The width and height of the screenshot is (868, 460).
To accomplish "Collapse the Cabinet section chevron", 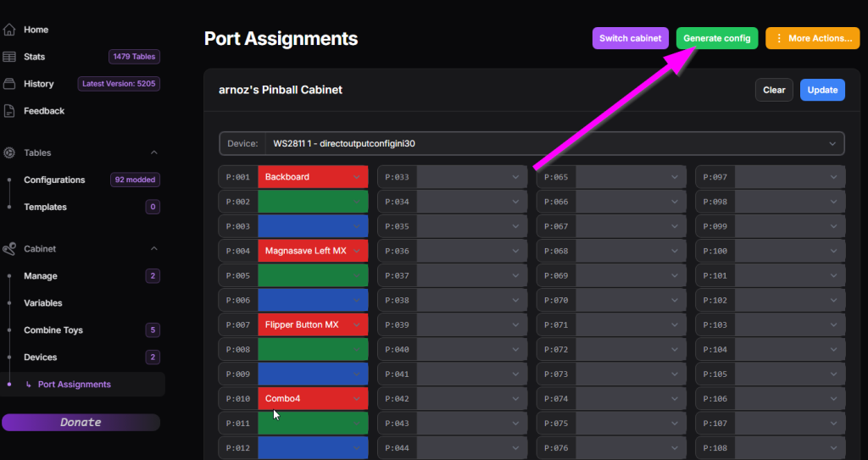I will (x=154, y=249).
